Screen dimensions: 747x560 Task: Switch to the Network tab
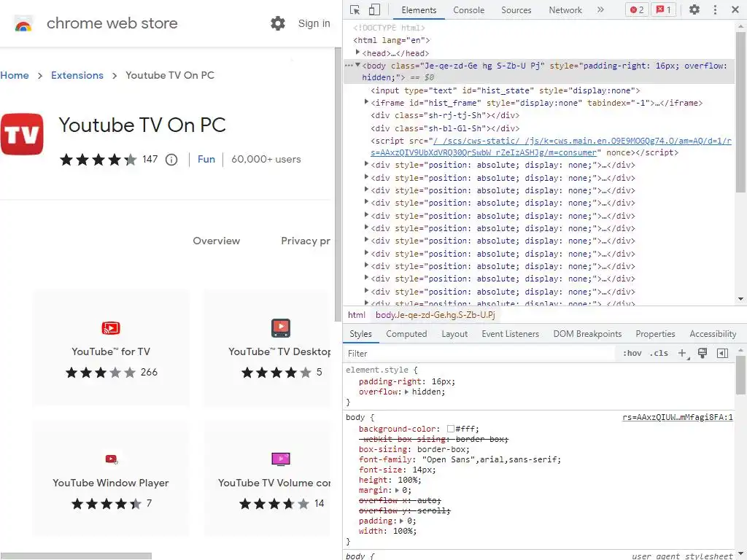pos(565,10)
